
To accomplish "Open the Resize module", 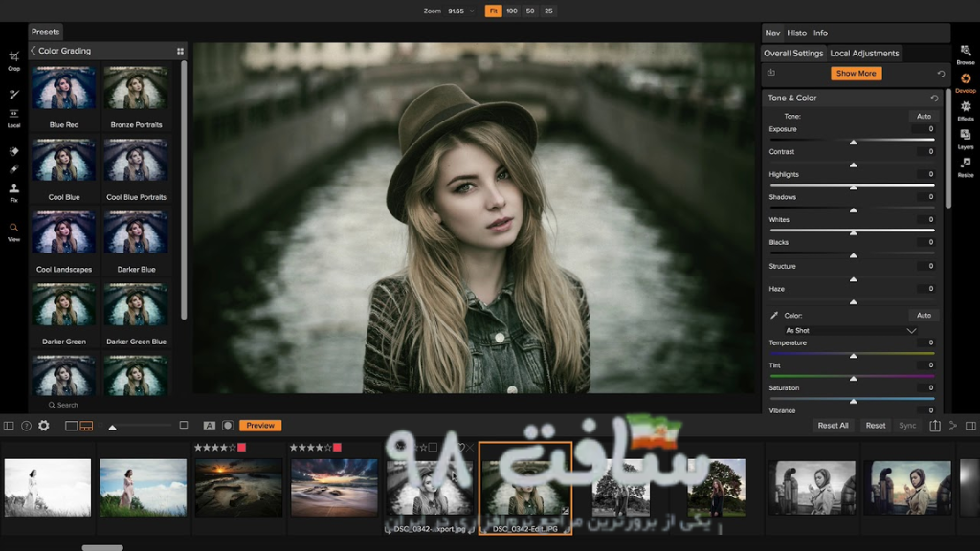I will (x=966, y=166).
